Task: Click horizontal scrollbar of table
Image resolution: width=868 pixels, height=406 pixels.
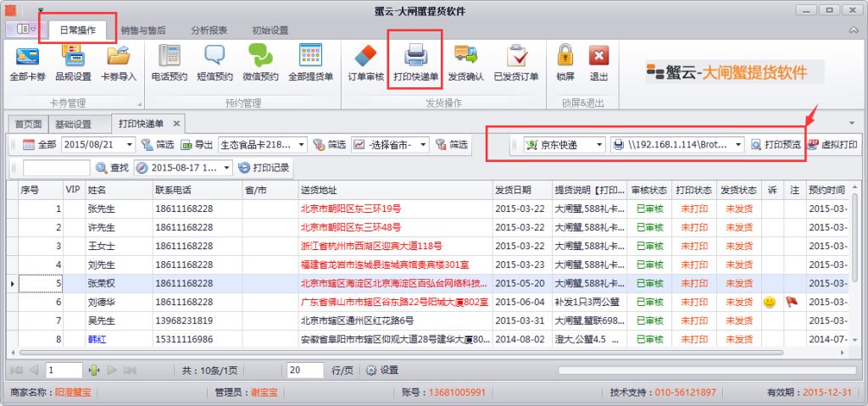Action: click(x=401, y=353)
